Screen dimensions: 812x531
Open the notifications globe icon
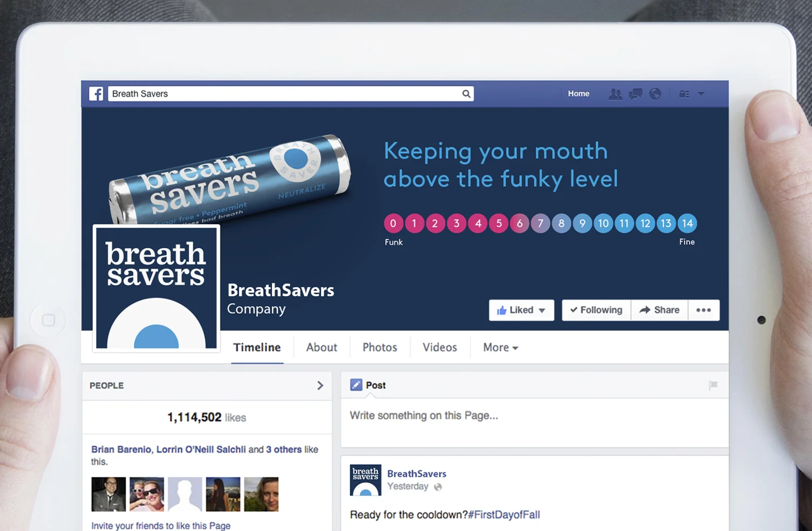pos(655,94)
